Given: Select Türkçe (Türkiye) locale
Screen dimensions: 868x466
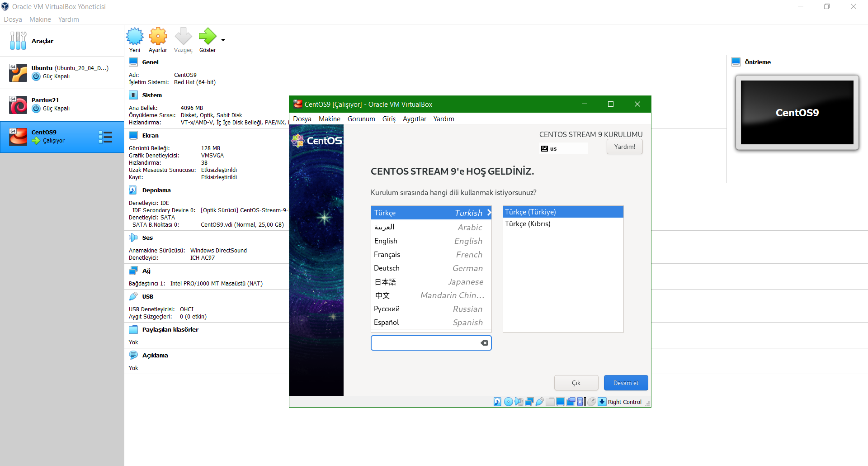Looking at the screenshot, I should point(563,212).
